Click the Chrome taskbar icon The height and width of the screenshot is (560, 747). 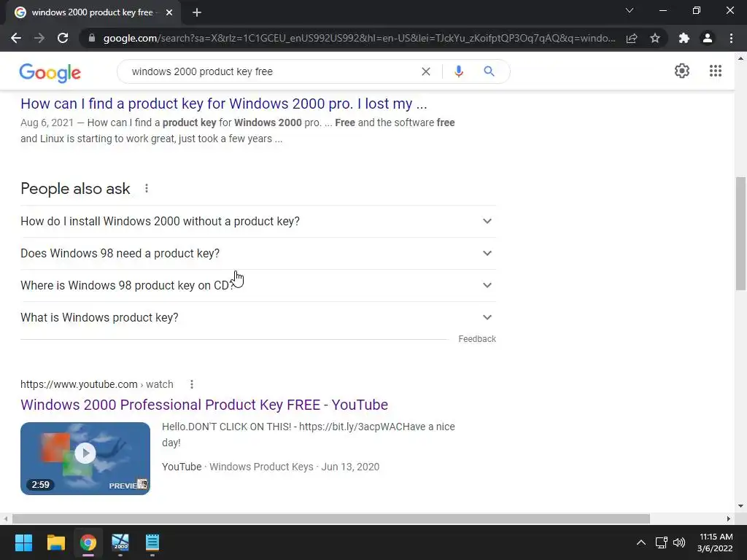point(88,542)
